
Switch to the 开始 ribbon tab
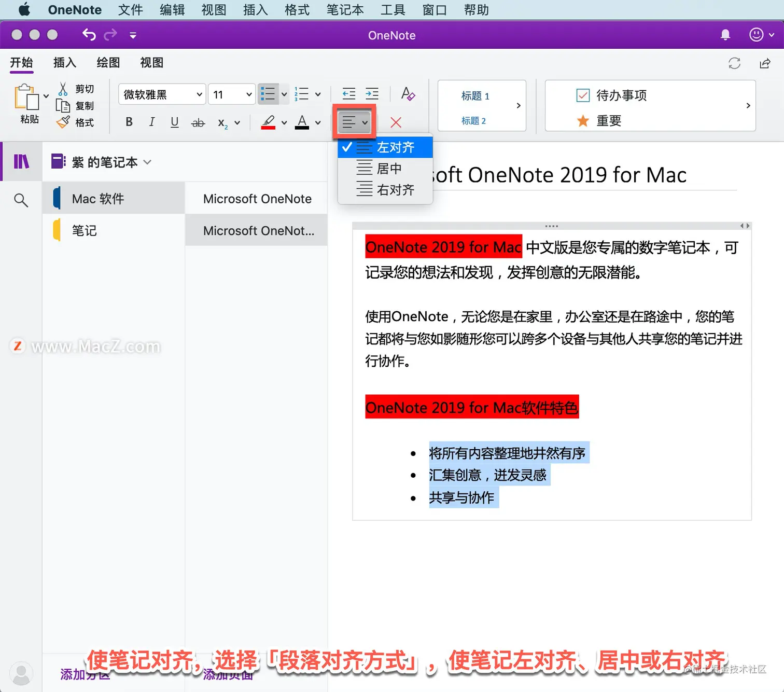[x=22, y=63]
